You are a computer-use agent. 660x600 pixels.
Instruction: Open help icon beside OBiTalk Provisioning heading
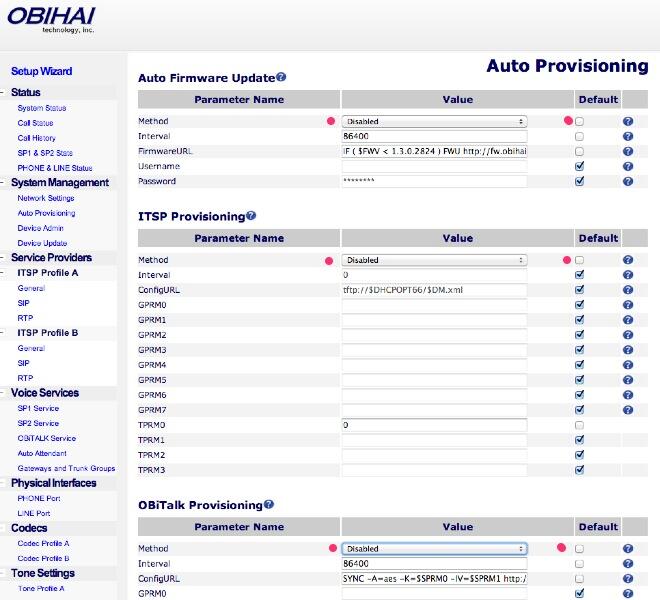[x=269, y=504]
